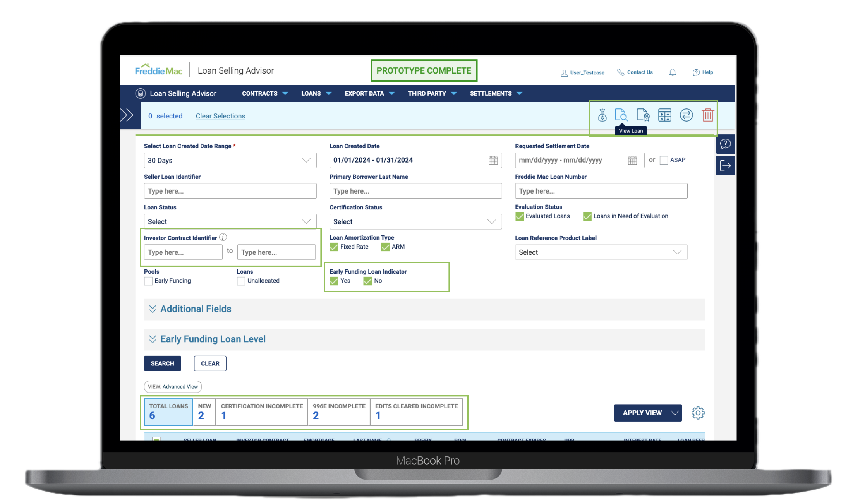Image resolution: width=841 pixels, height=504 pixels.
Task: Click the Clear Selections link
Action: pos(220,116)
